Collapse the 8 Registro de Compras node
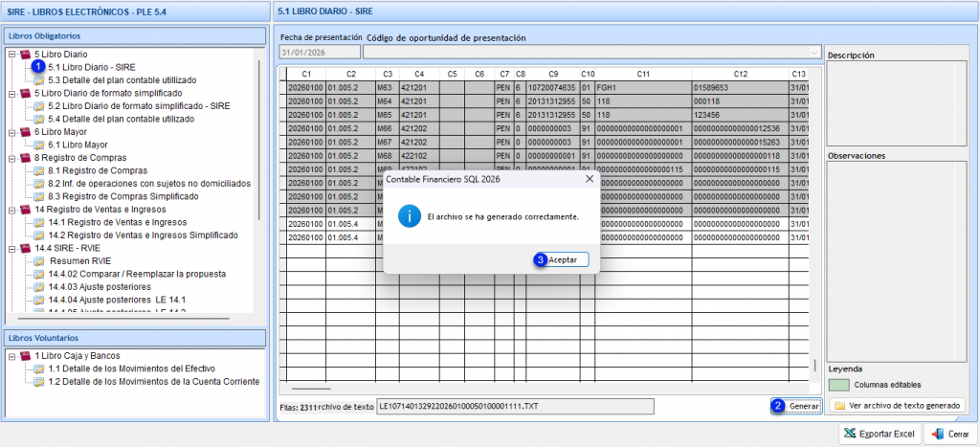980x447 pixels. [x=11, y=158]
